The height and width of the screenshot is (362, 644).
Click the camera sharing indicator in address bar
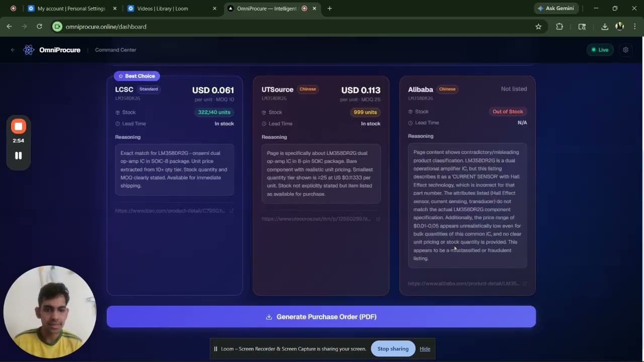pyautogui.click(x=57, y=27)
